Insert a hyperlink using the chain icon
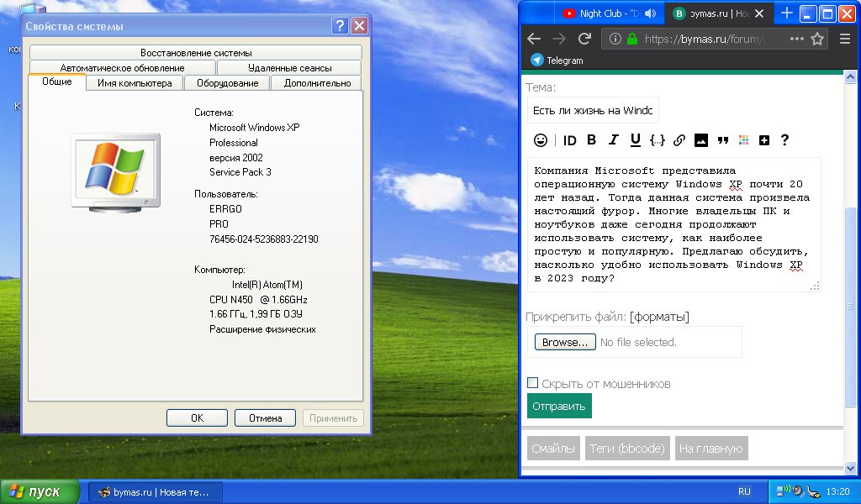861x504 pixels. click(x=679, y=140)
